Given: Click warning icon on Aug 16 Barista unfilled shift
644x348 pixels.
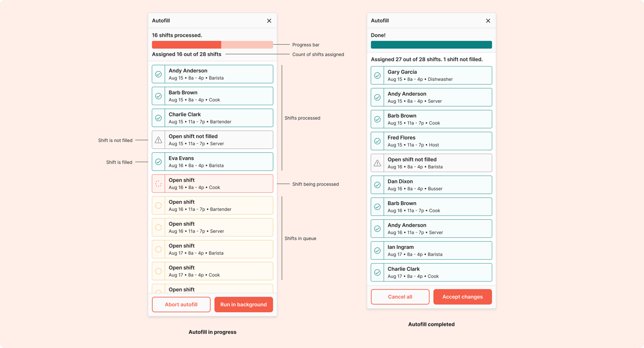Looking at the screenshot, I should [x=377, y=163].
